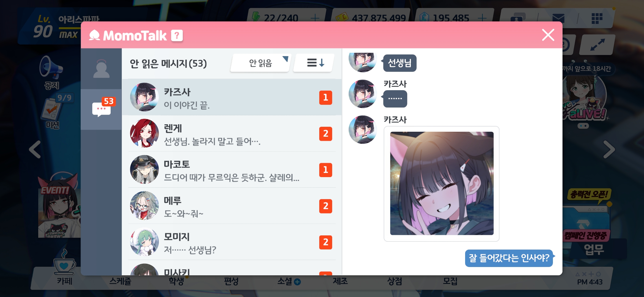The height and width of the screenshot is (297, 644).
Task: Select 모미지 conversation entry
Action: pyautogui.click(x=232, y=242)
